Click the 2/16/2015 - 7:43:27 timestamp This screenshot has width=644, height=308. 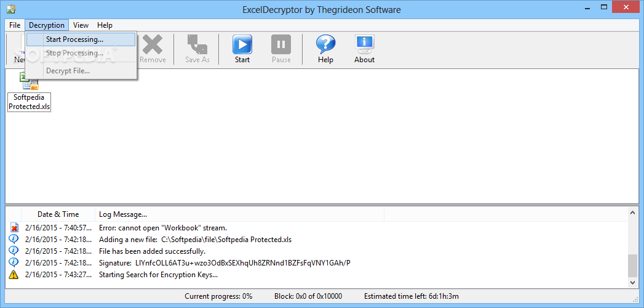(x=58, y=275)
